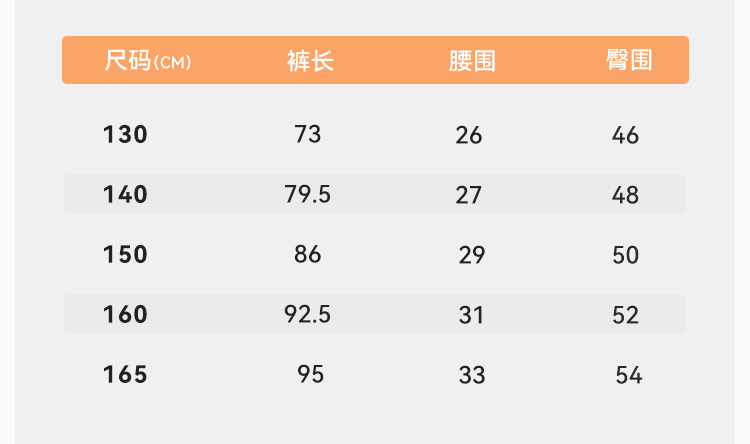This screenshot has width=750, height=444.
Task: Select the pants length value 79.5
Action: click(x=308, y=194)
